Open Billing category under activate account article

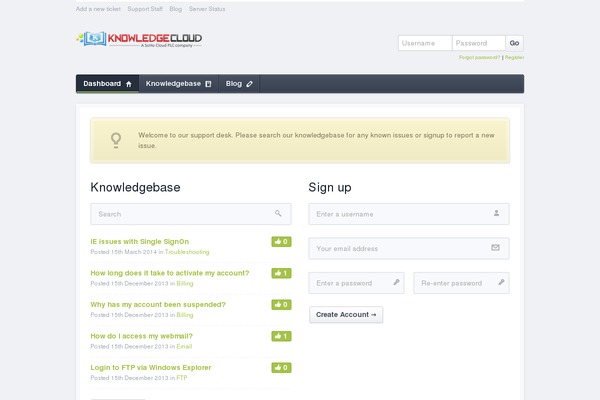coord(185,283)
